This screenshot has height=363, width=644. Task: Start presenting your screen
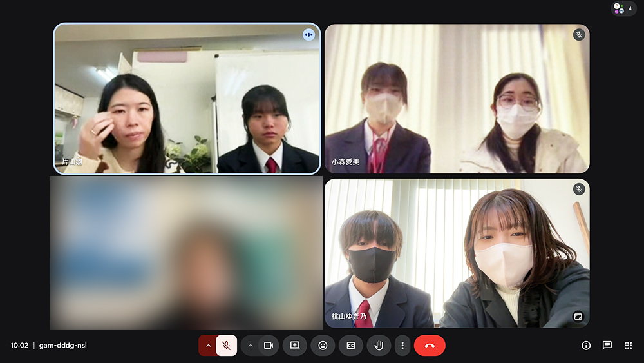click(x=295, y=346)
